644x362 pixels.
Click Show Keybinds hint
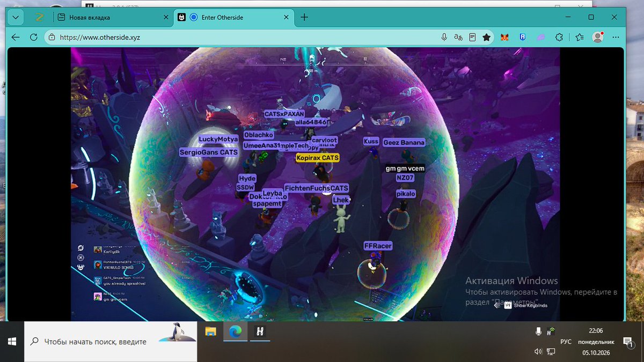pyautogui.click(x=526, y=305)
